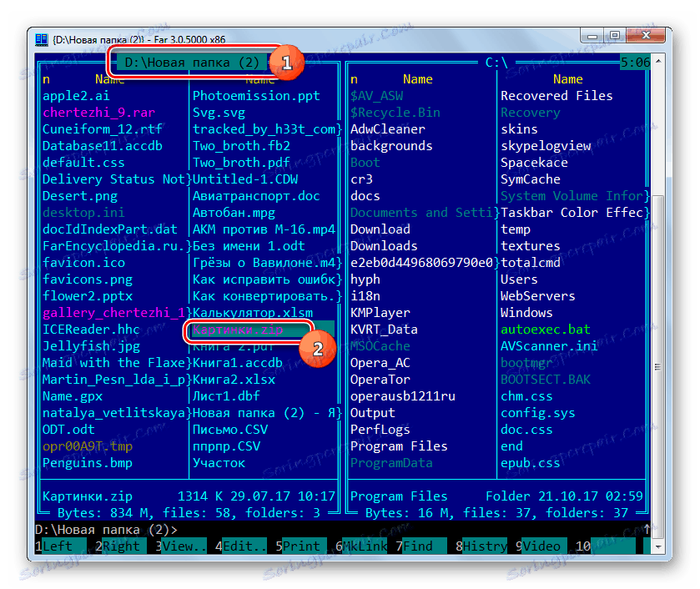Select the file Untitled-1.CDW
700x589 pixels.
(245, 179)
